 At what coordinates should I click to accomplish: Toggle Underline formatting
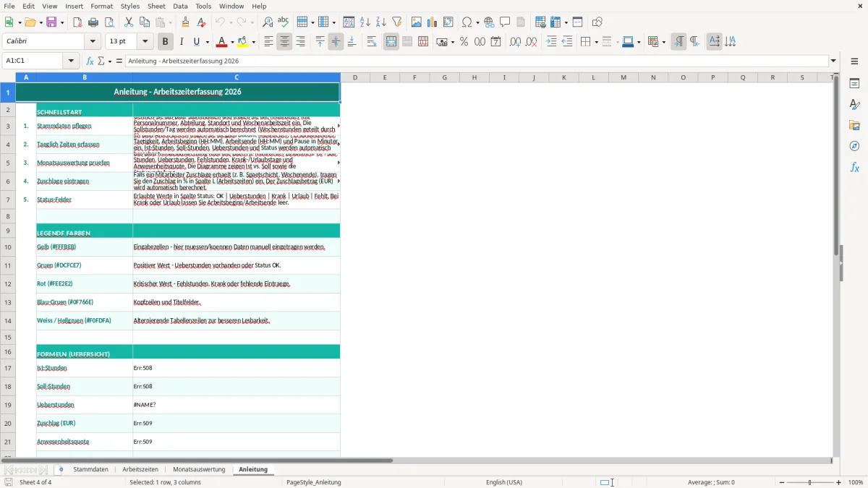tap(197, 42)
